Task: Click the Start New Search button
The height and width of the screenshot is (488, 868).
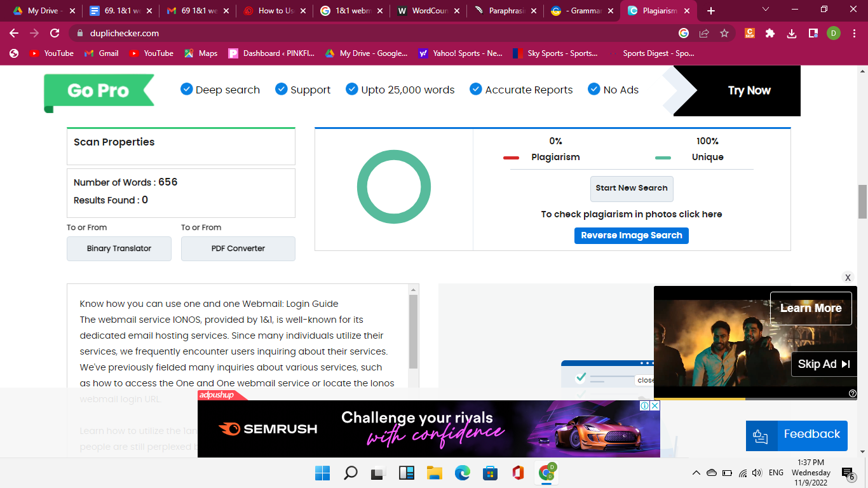Action: (632, 188)
